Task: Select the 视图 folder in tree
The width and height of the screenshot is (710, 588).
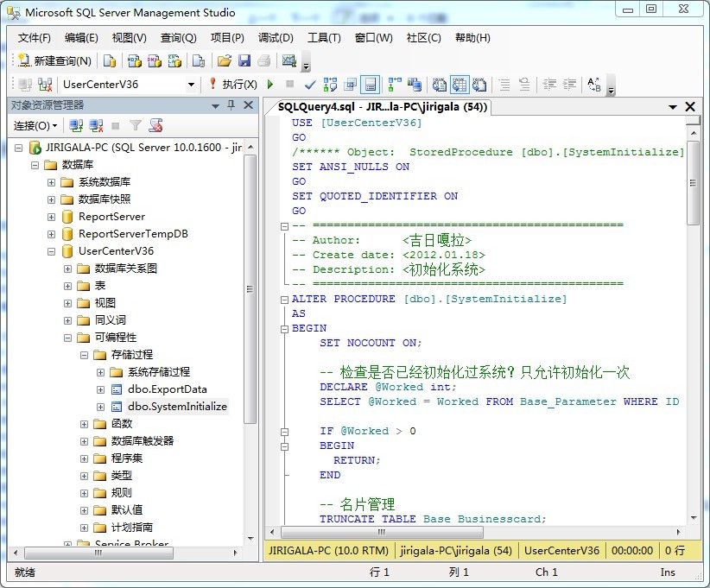Action: click(105, 303)
